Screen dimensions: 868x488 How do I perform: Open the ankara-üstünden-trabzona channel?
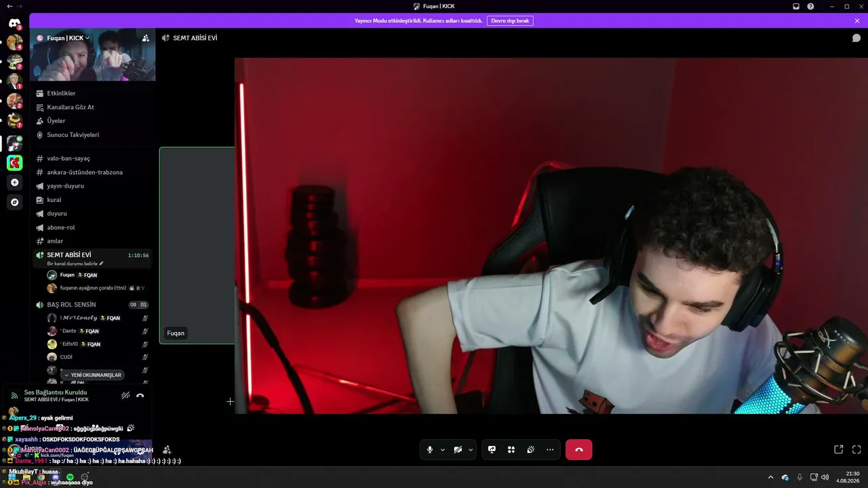(x=92, y=172)
